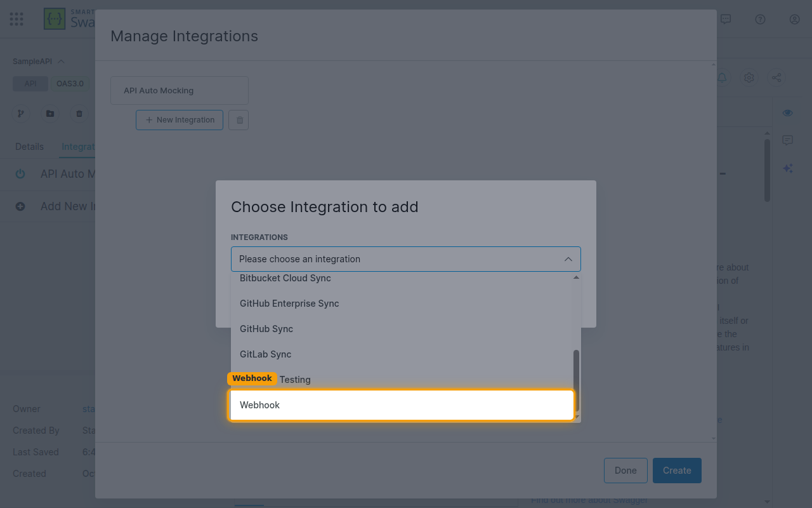Screen dimensions: 812x508
Task: Open the chat messages icon in header
Action: pyautogui.click(x=726, y=19)
